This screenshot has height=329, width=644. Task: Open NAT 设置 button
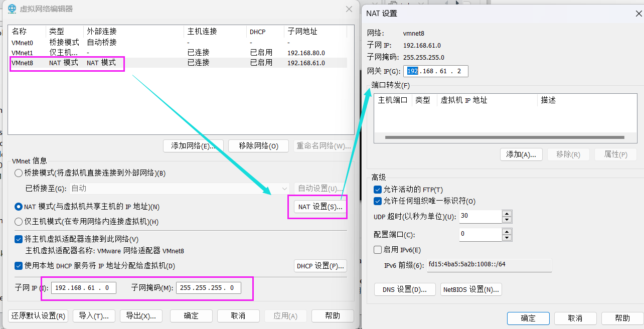coord(320,207)
